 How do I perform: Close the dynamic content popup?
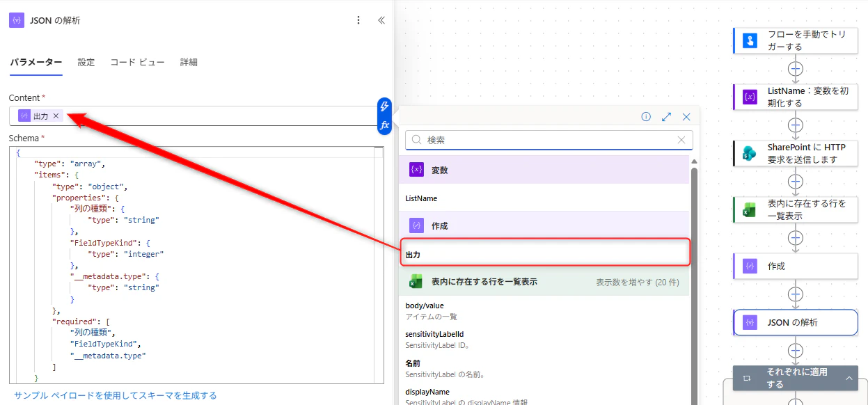[686, 117]
